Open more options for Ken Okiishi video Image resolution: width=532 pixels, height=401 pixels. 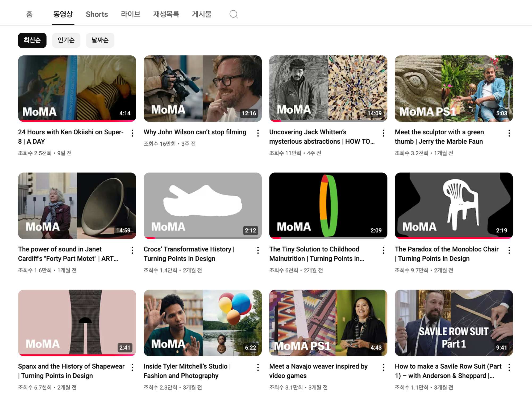[x=132, y=133]
